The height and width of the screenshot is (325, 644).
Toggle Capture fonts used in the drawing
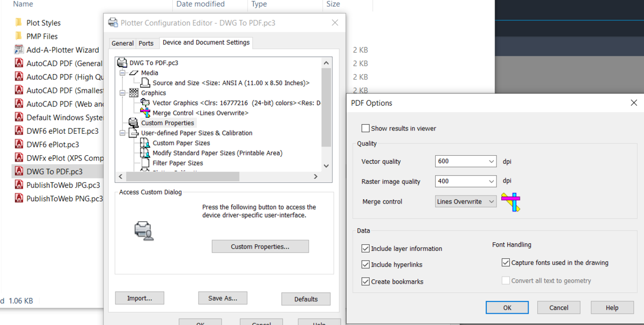click(x=506, y=263)
